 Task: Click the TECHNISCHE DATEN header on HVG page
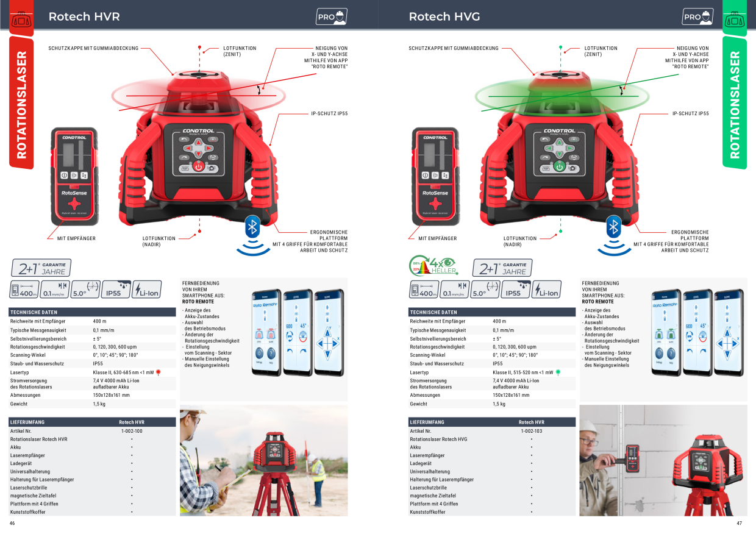click(x=492, y=312)
